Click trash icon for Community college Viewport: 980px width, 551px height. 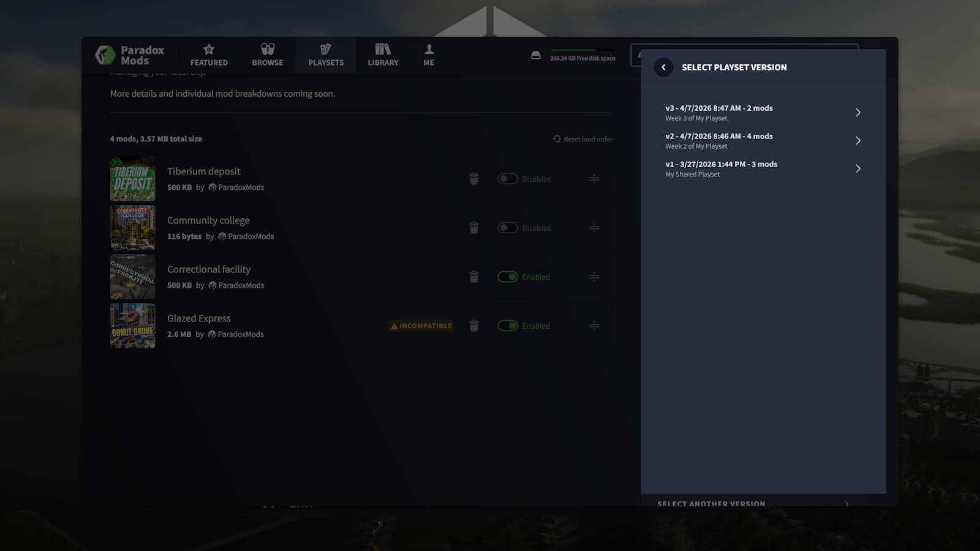pos(474,228)
